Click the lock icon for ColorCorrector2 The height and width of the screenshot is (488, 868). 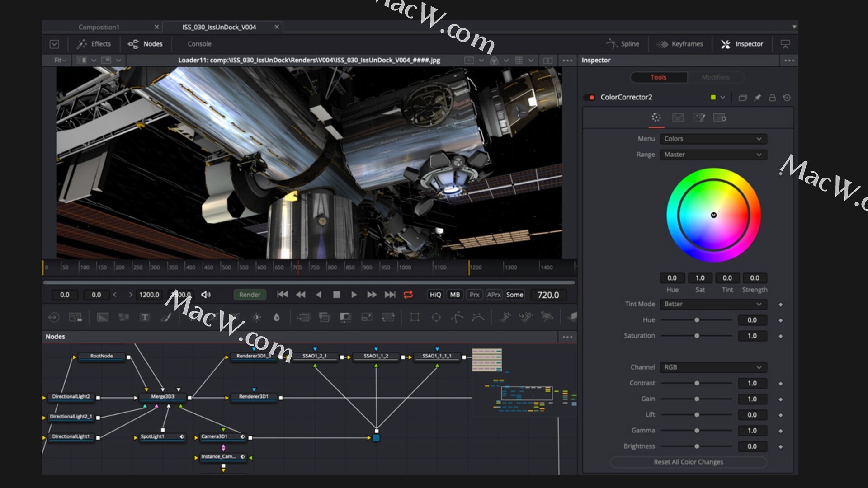click(x=772, y=98)
